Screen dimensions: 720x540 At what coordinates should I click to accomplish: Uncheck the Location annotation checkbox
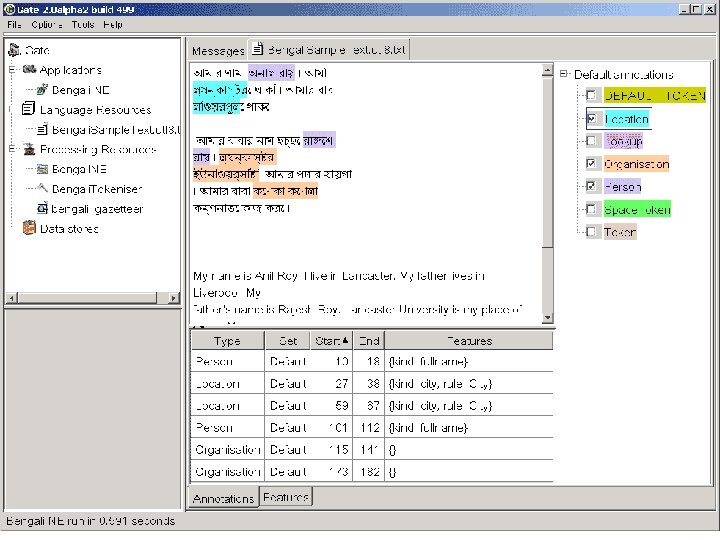(592, 119)
